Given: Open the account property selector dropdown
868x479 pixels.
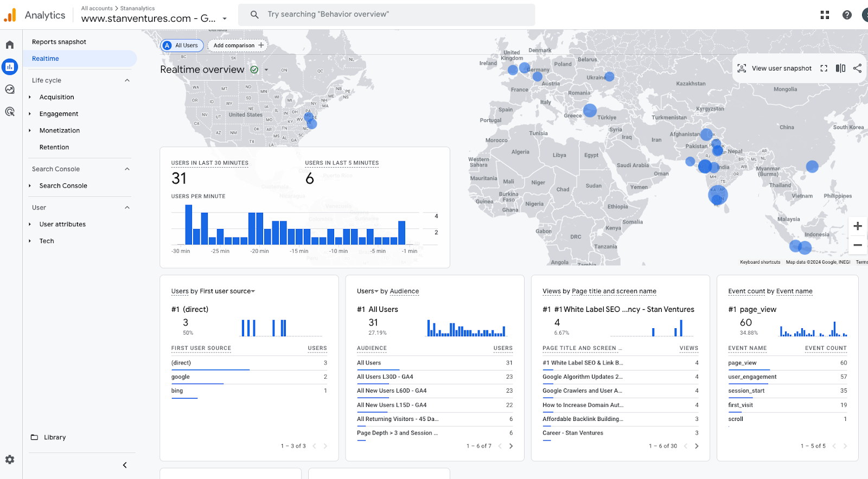Looking at the screenshot, I should [x=225, y=18].
